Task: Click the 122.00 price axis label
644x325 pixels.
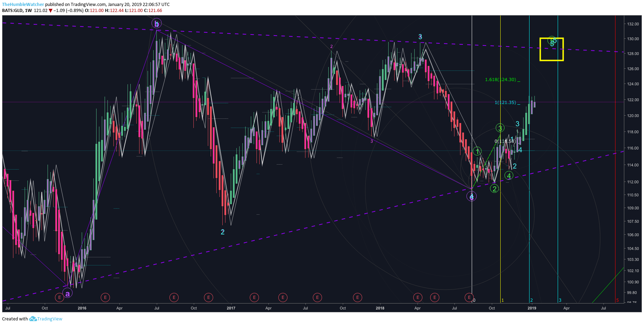Action: click(x=633, y=100)
